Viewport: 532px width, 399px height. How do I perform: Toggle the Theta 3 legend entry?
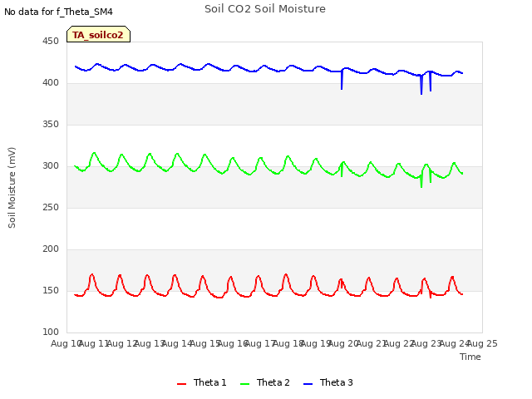tap(328, 382)
